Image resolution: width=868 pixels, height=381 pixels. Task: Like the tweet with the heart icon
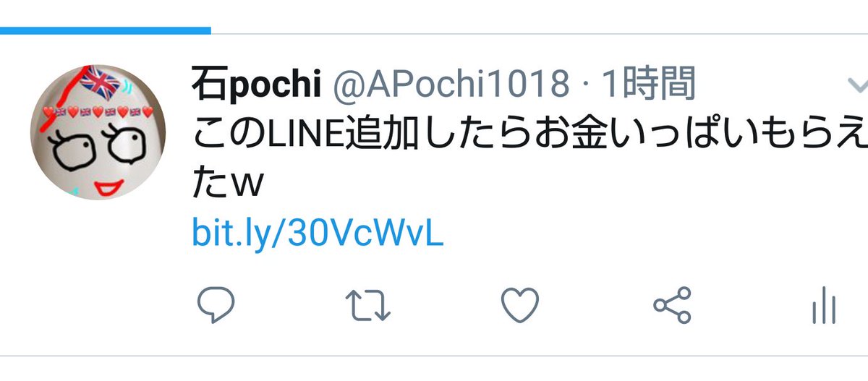pos(521,305)
